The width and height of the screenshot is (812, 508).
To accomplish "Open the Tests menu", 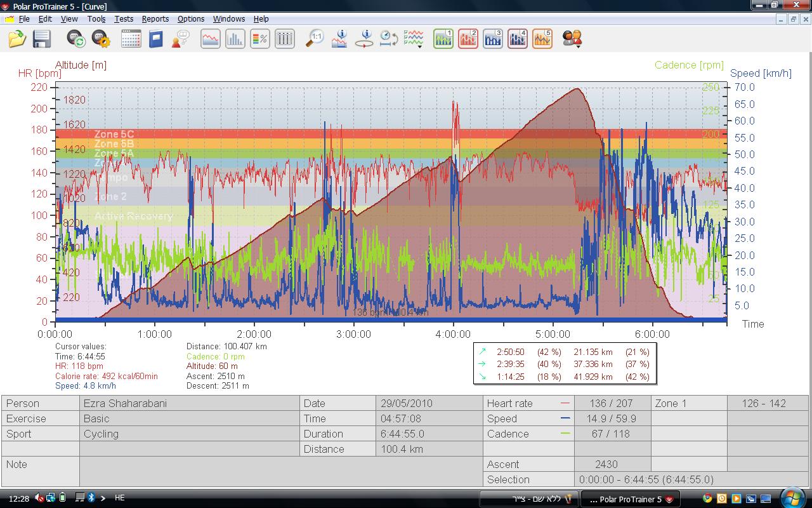I will pos(124,19).
